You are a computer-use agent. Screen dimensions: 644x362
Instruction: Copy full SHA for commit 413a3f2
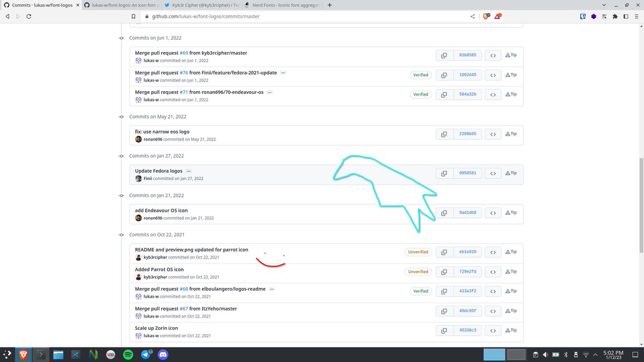pyautogui.click(x=444, y=291)
